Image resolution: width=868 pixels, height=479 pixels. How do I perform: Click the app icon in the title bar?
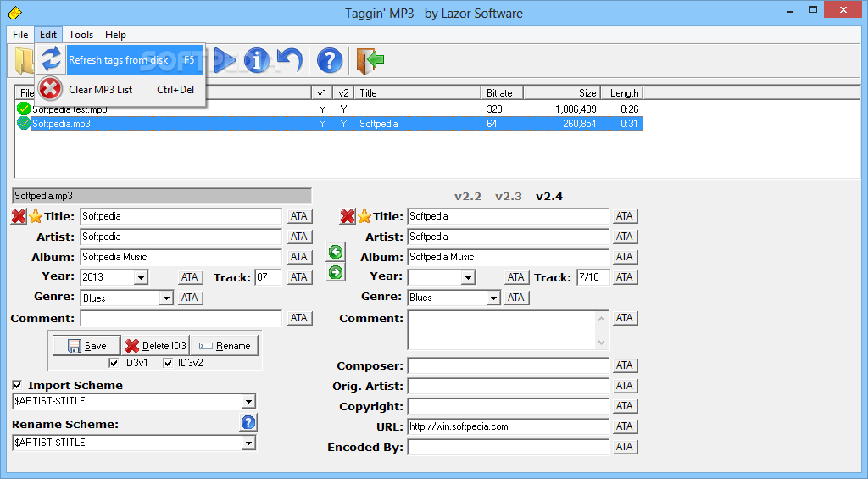coord(14,12)
